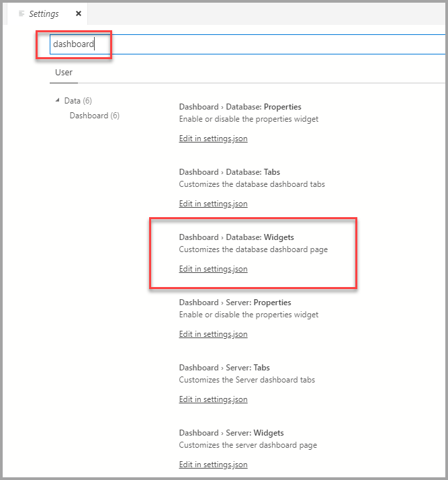This screenshot has width=448, height=480.
Task: Click the Dashboard Server: Widgets setting title
Action: [x=231, y=433]
